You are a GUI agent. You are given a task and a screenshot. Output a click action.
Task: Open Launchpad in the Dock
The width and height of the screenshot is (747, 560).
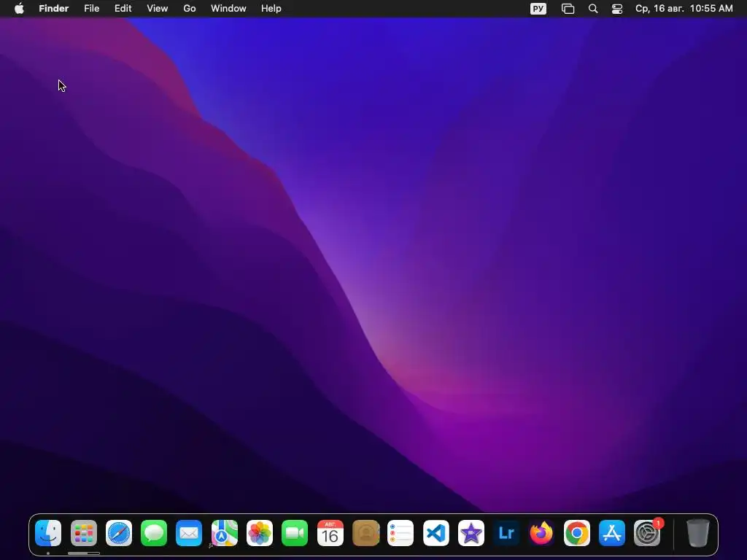point(84,533)
